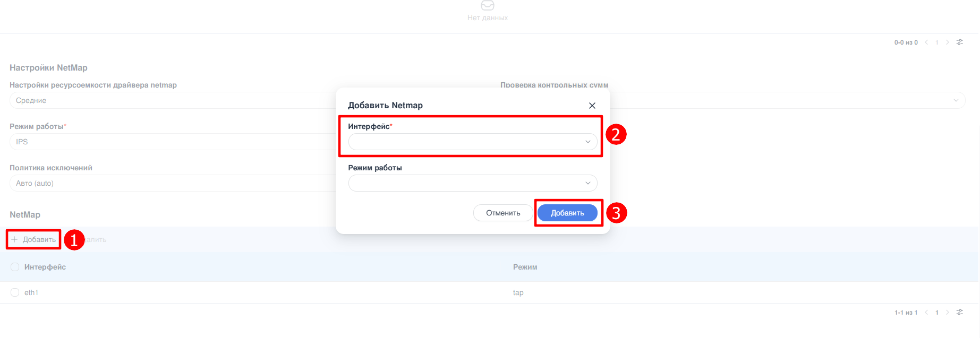Go to next page in NetMap pagination

(x=947, y=313)
